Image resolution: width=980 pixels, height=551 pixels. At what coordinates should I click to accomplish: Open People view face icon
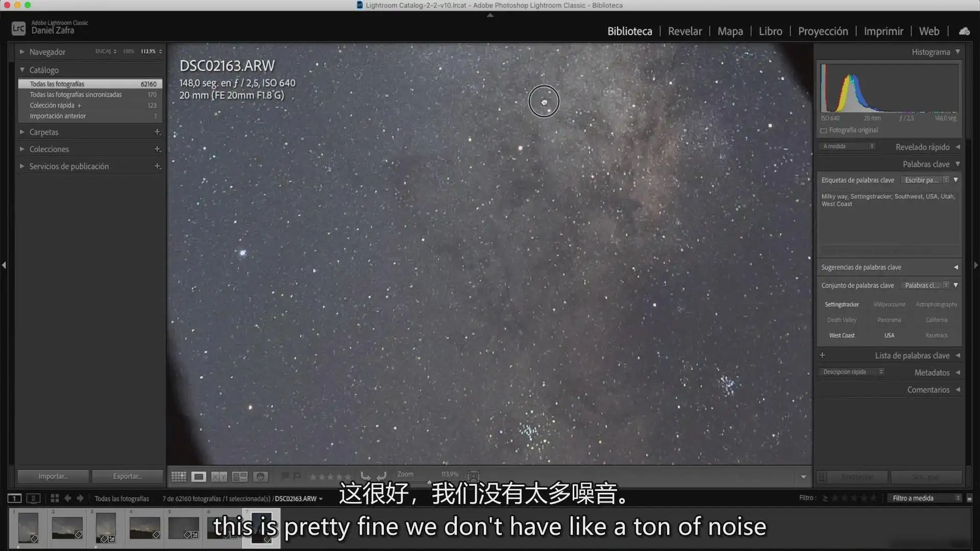(x=260, y=477)
